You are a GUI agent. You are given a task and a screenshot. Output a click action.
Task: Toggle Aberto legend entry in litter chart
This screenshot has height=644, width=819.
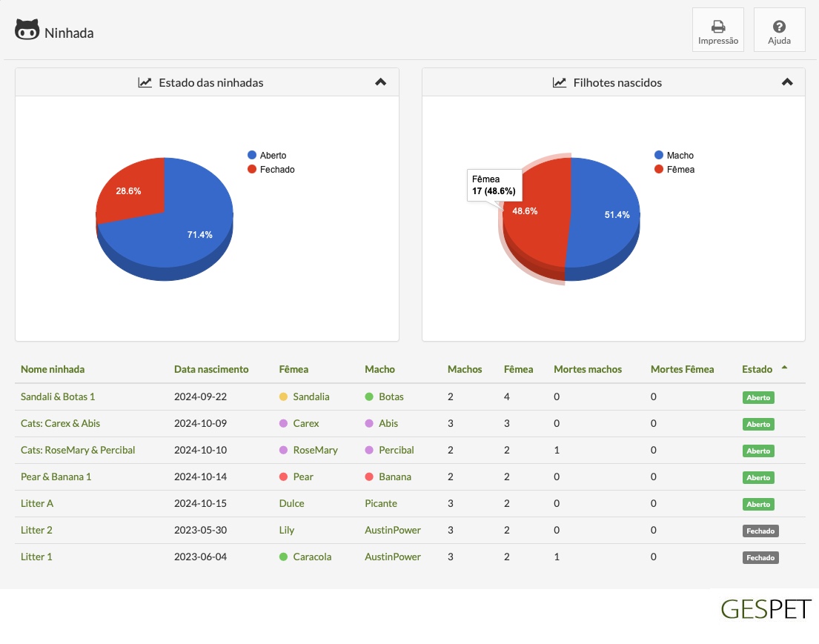267,155
